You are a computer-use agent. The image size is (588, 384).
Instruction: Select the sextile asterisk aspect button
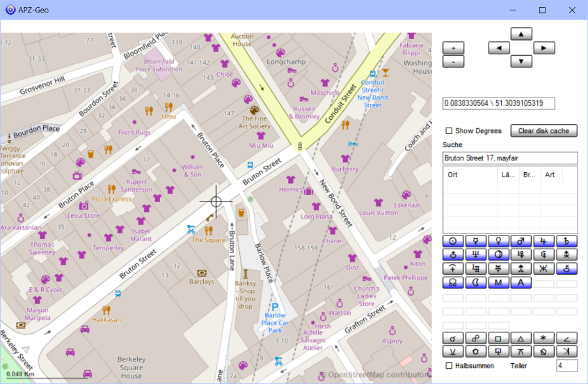(x=544, y=338)
